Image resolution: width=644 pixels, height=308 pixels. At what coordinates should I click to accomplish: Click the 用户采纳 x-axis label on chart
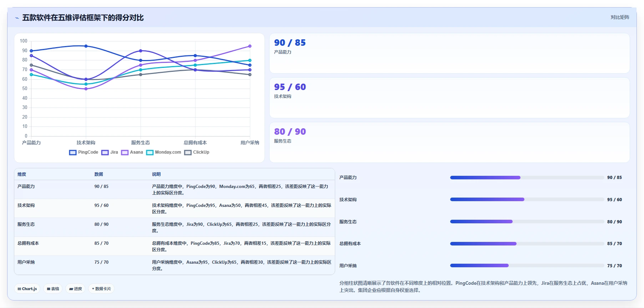click(250, 143)
